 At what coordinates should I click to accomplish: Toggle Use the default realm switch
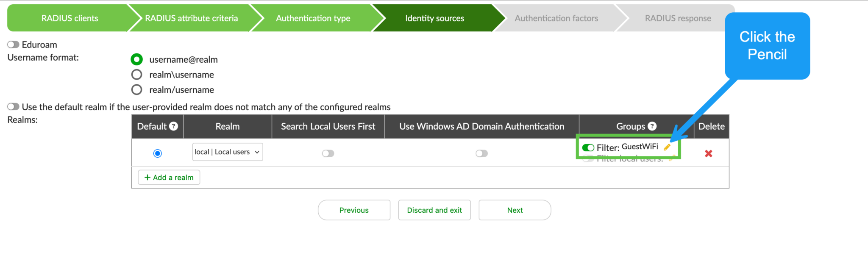13,106
